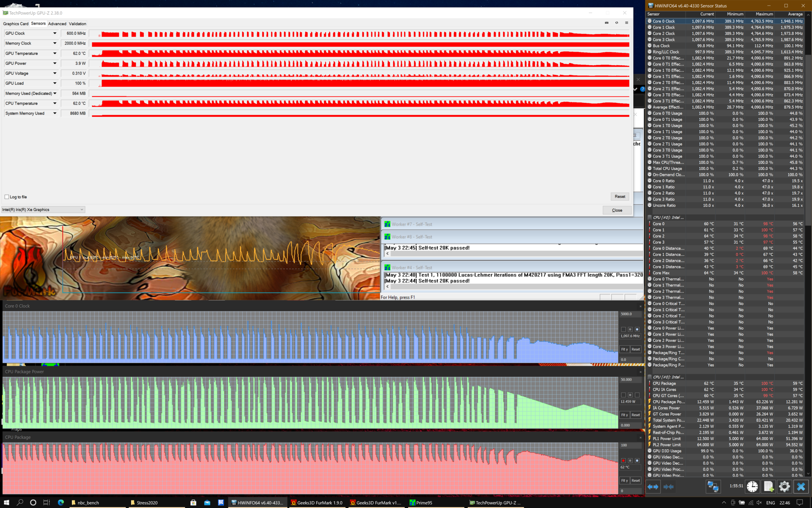Switch to Advanced tab in GPU-Z
The width and height of the screenshot is (812, 508).
57,24
